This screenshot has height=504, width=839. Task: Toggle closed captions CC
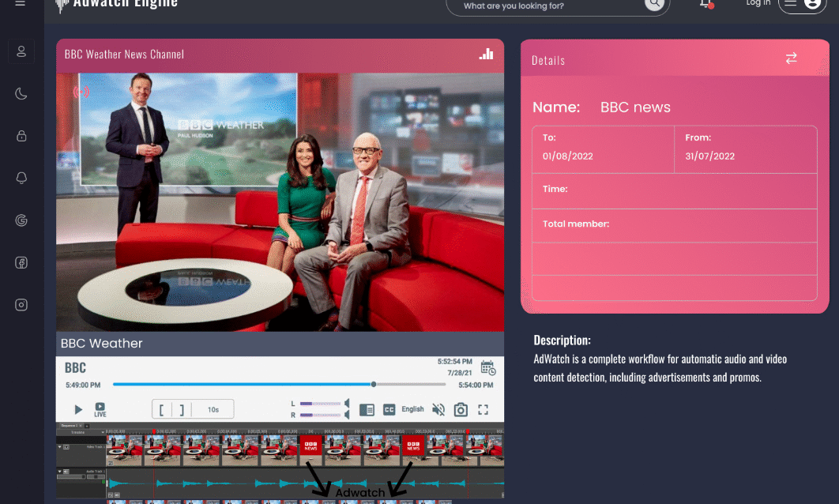(x=389, y=410)
